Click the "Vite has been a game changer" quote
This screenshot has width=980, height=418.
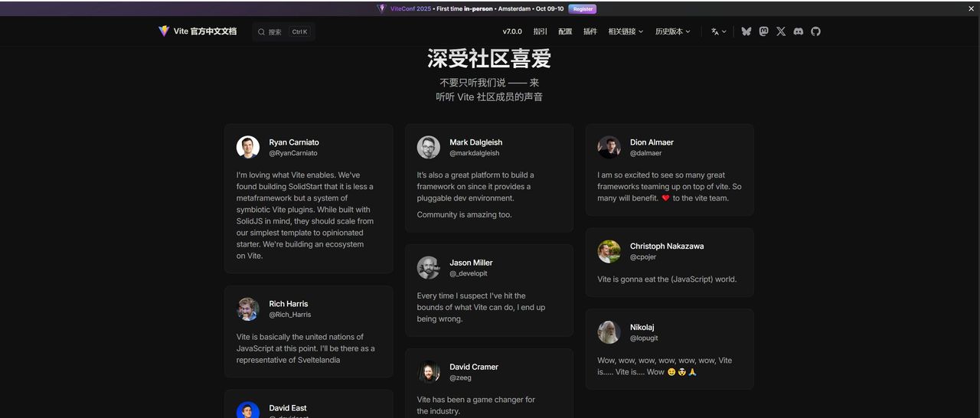point(476,405)
